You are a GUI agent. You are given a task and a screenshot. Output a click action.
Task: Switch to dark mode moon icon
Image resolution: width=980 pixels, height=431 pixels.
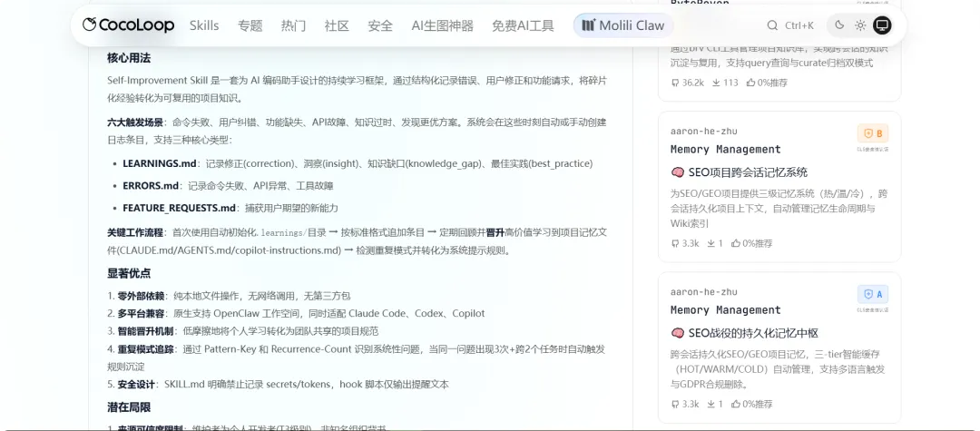(839, 25)
